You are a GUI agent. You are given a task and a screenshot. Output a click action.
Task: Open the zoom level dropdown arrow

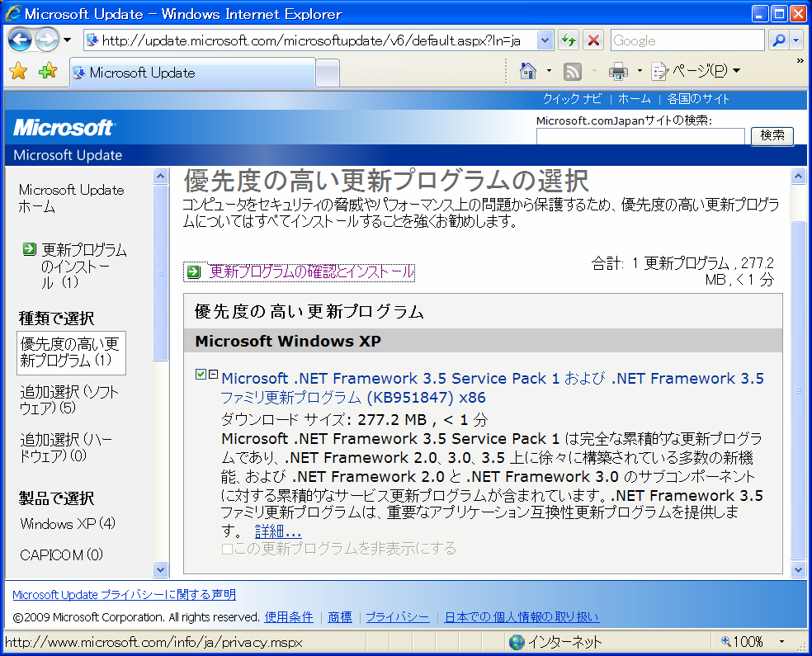click(781, 643)
